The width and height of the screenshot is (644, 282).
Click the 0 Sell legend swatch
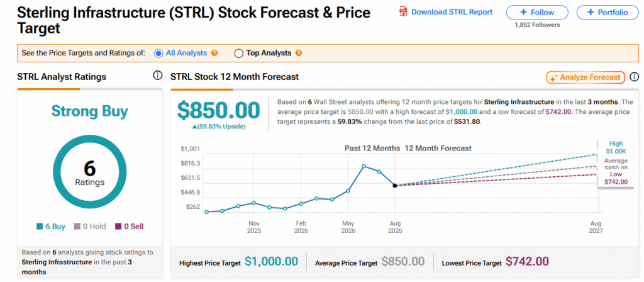coord(118,227)
